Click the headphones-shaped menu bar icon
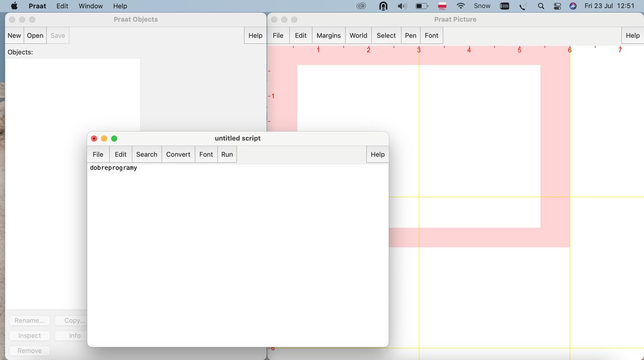 [383, 6]
